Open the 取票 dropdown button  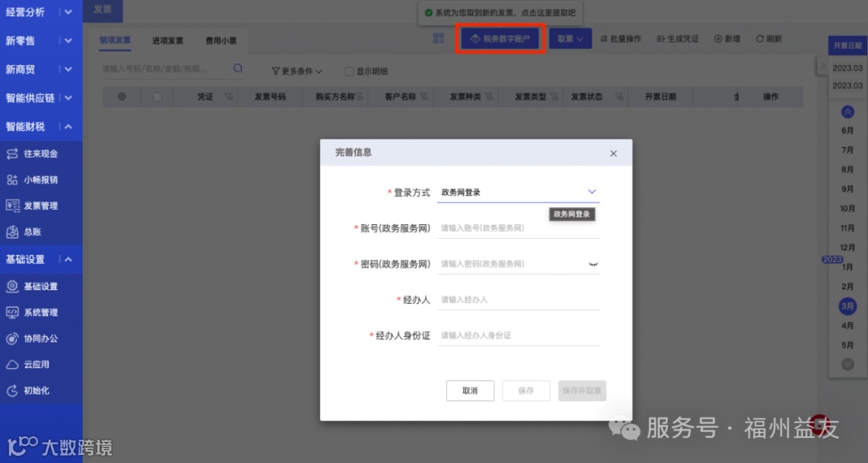pyautogui.click(x=570, y=39)
